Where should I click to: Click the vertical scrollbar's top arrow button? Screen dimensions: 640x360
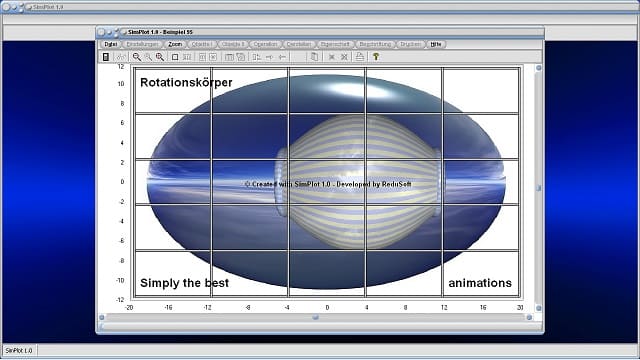click(x=539, y=68)
